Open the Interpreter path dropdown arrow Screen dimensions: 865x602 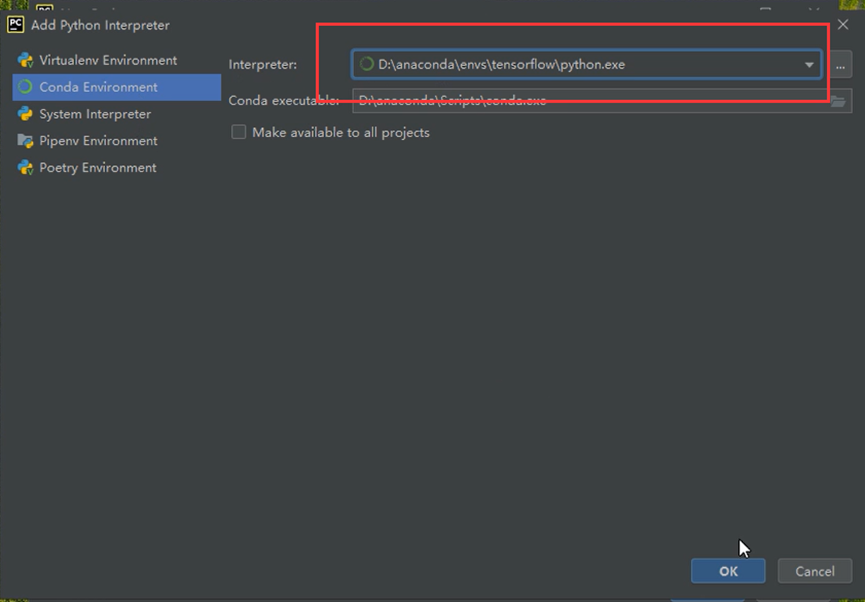pos(809,65)
